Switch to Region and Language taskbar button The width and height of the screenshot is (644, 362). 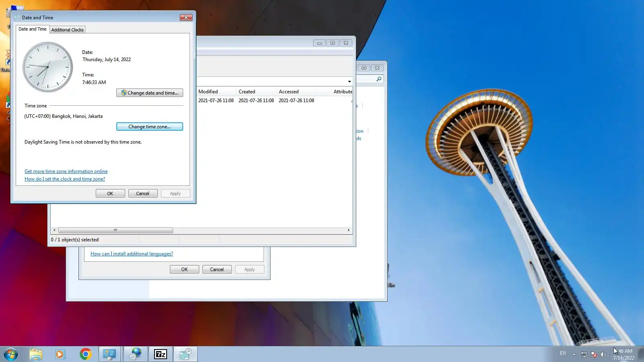coord(136,354)
